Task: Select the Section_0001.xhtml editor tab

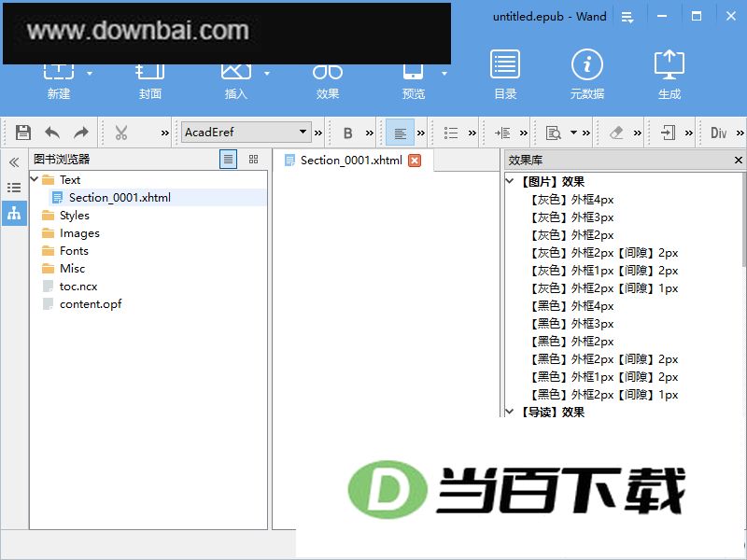Action: pyautogui.click(x=352, y=161)
